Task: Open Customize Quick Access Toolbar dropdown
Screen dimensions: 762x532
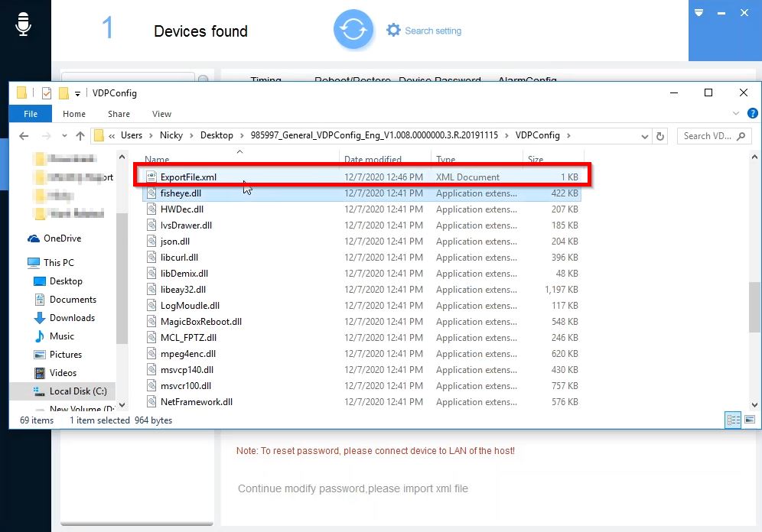Action: pos(78,94)
